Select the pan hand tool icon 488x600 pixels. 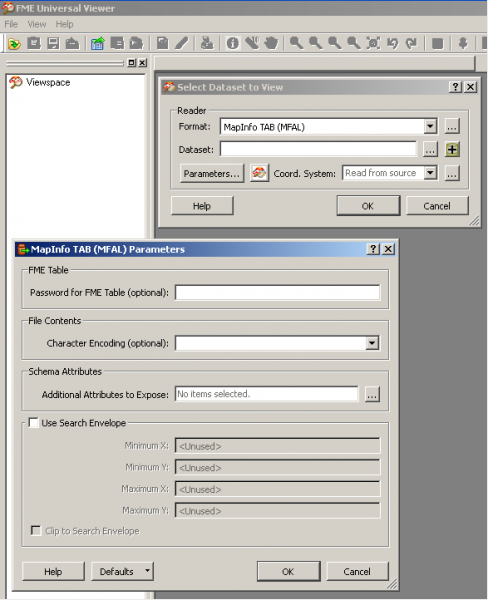[x=271, y=43]
